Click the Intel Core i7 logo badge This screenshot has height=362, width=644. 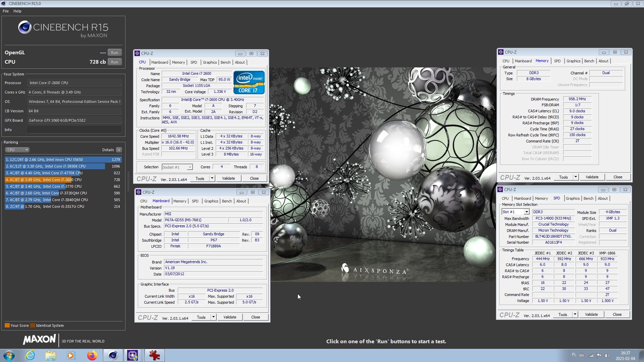tap(249, 82)
